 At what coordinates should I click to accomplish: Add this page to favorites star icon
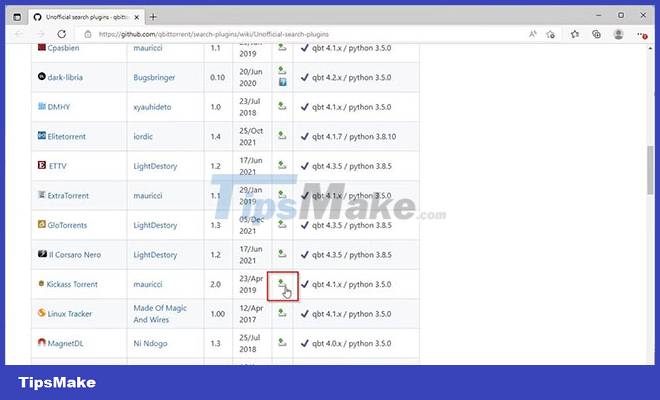(551, 34)
